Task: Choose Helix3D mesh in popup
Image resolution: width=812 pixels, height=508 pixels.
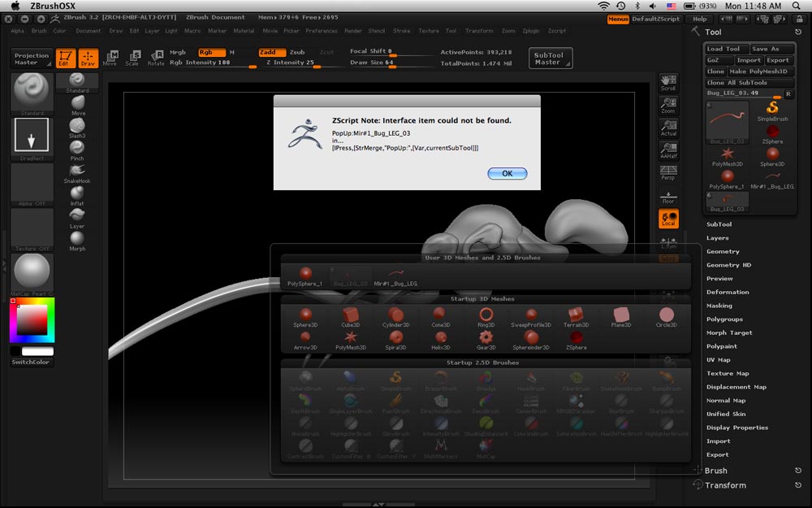Action: click(x=441, y=340)
